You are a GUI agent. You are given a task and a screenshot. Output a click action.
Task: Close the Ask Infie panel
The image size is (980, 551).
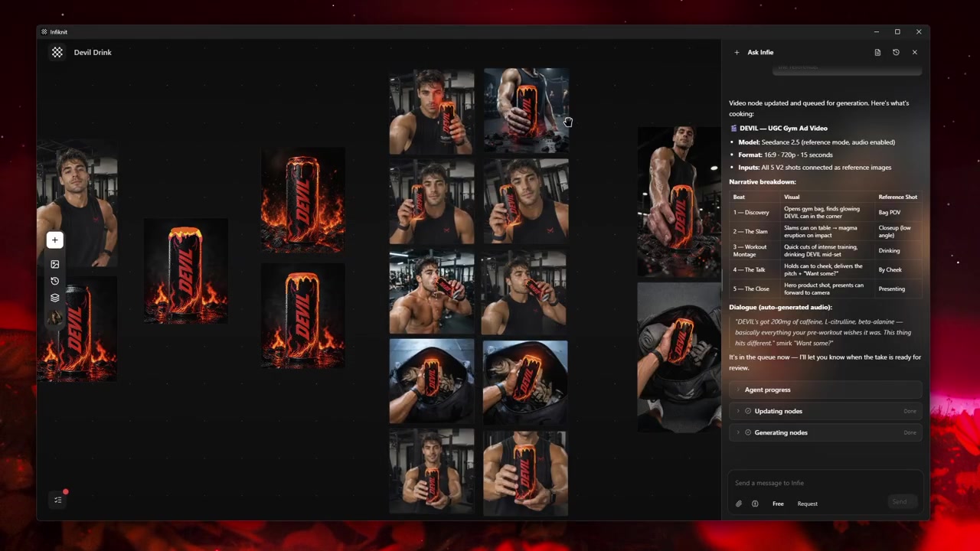[914, 52]
